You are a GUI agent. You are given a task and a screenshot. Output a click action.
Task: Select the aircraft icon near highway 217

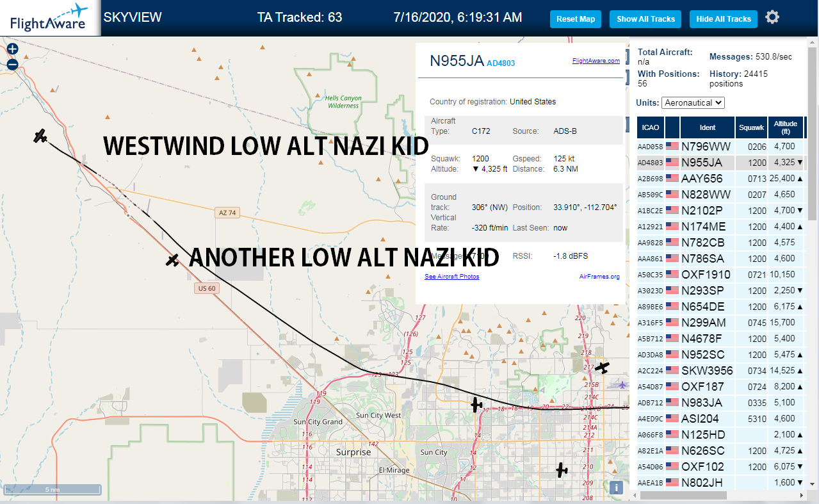(602, 368)
